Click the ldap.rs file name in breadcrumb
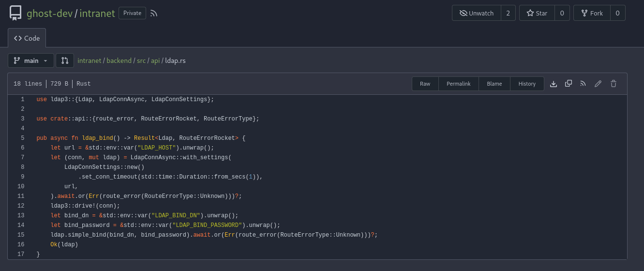This screenshot has height=271, width=644. tap(175, 61)
